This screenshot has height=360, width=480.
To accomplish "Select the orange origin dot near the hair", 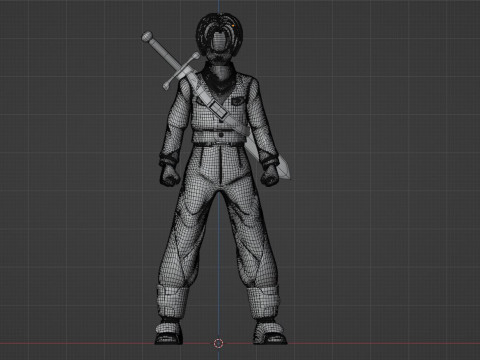I will pos(233,25).
